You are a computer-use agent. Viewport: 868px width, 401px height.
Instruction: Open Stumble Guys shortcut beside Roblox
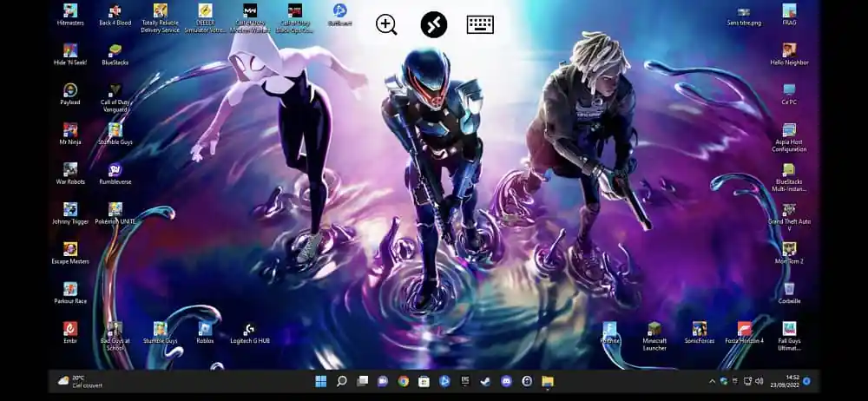pyautogui.click(x=160, y=332)
